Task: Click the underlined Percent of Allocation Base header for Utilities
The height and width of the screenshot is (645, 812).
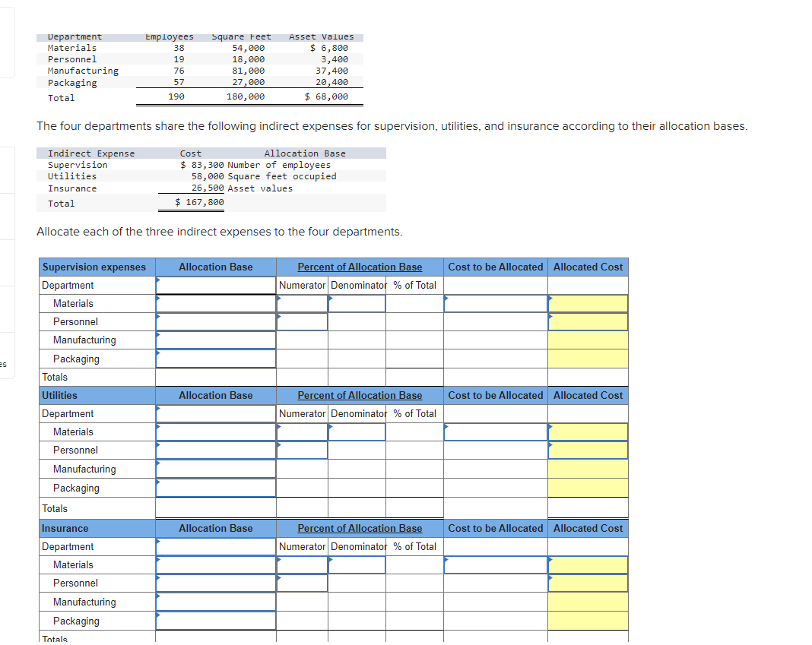Action: 359,395
